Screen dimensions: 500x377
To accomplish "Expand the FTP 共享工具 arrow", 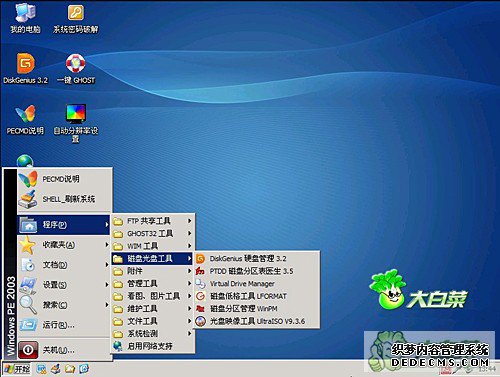I will (189, 221).
